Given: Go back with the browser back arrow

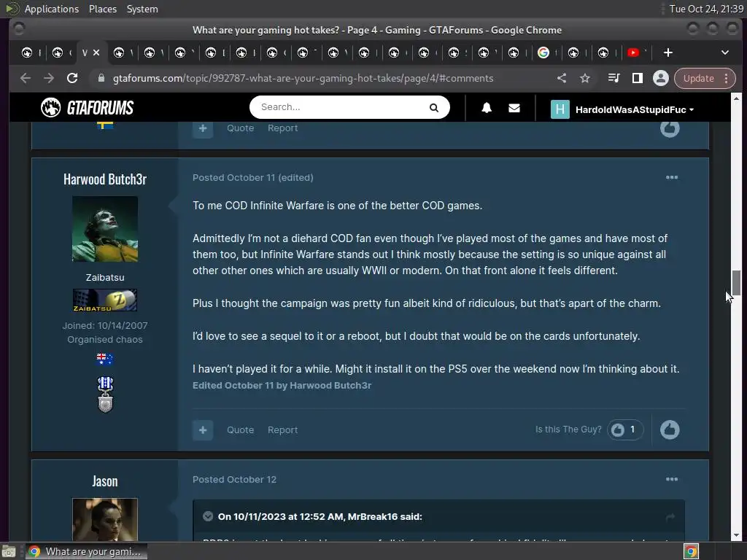Looking at the screenshot, I should point(26,78).
